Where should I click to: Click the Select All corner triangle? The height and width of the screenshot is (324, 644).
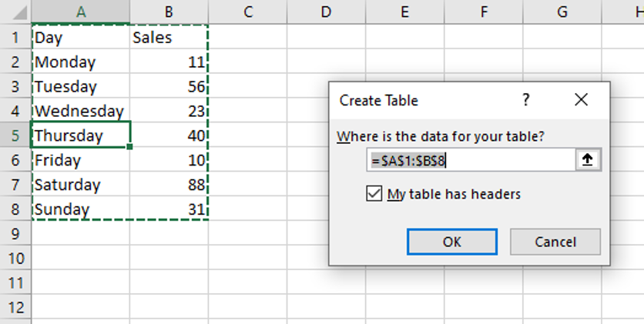click(x=15, y=12)
